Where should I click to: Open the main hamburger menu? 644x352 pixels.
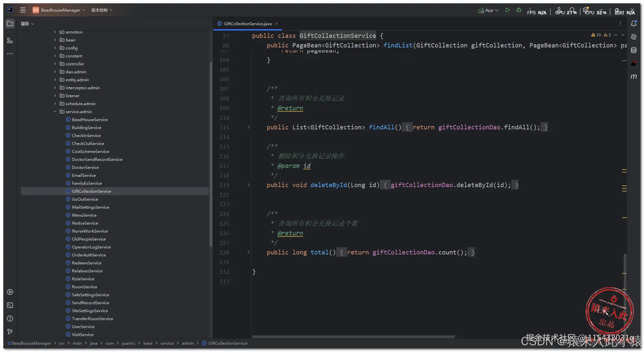tap(23, 10)
